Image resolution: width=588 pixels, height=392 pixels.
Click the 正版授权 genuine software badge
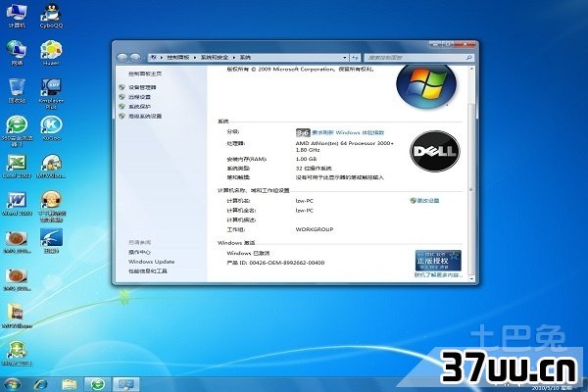[x=438, y=261]
